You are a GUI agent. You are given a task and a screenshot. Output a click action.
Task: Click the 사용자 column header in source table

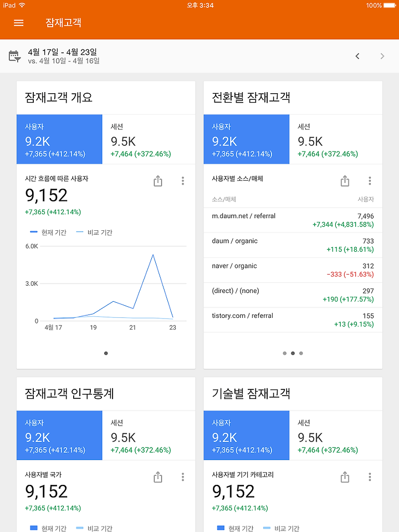366,200
